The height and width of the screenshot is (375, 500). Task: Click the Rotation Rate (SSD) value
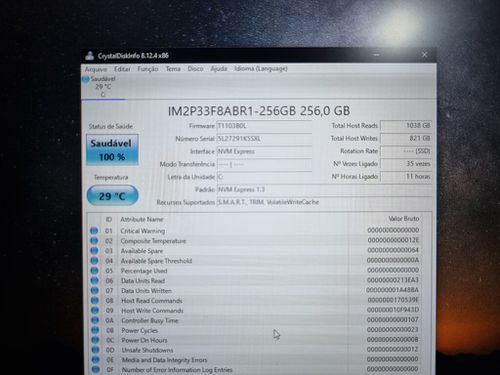click(x=406, y=151)
